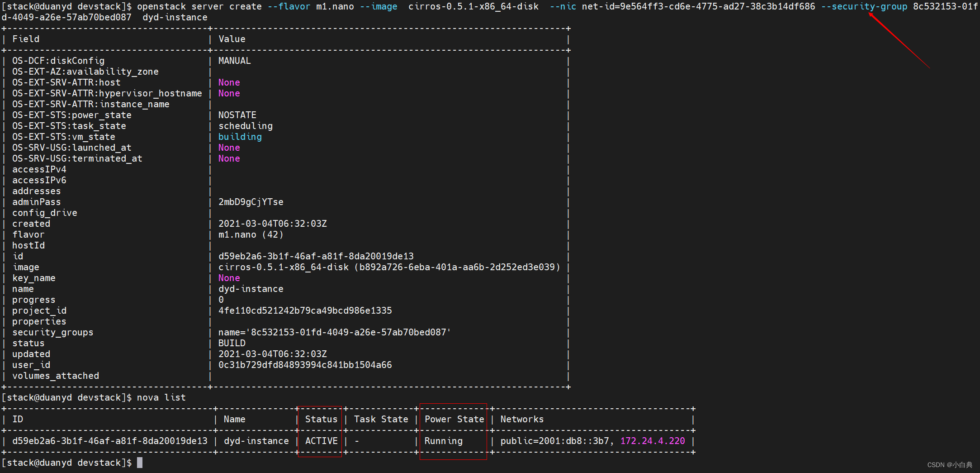Click the 'Name' column header in nova list
Screen dimensions: 980x473
coord(235,419)
